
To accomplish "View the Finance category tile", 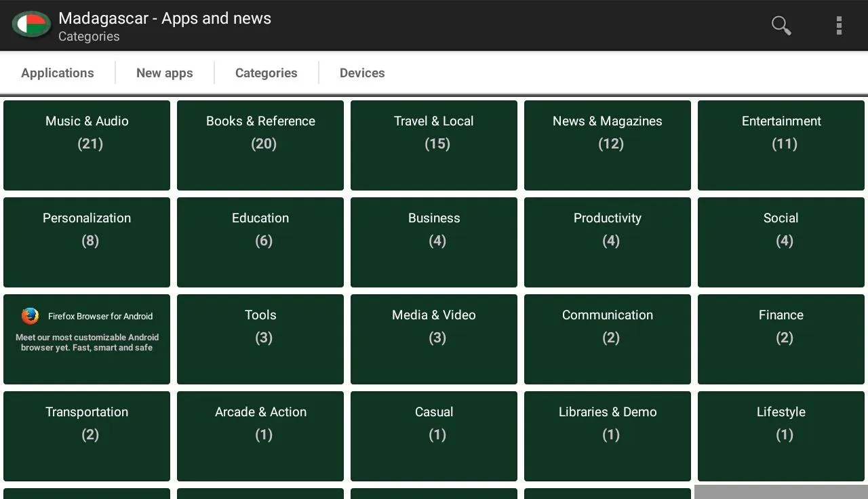I will [x=781, y=339].
